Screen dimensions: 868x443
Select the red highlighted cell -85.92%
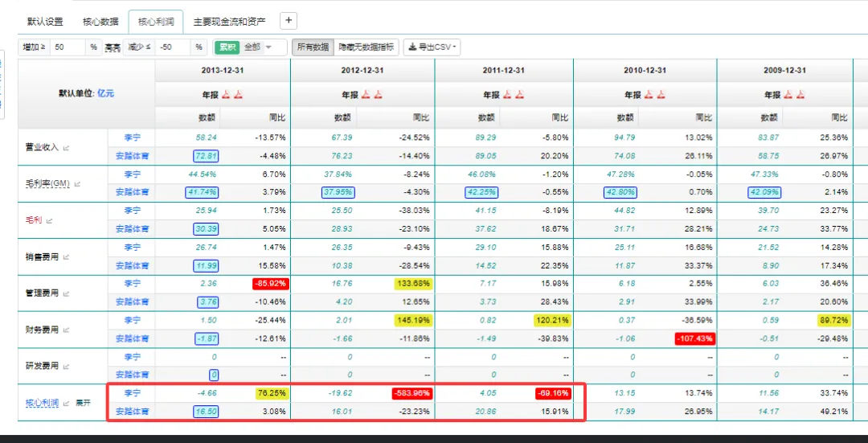269,284
